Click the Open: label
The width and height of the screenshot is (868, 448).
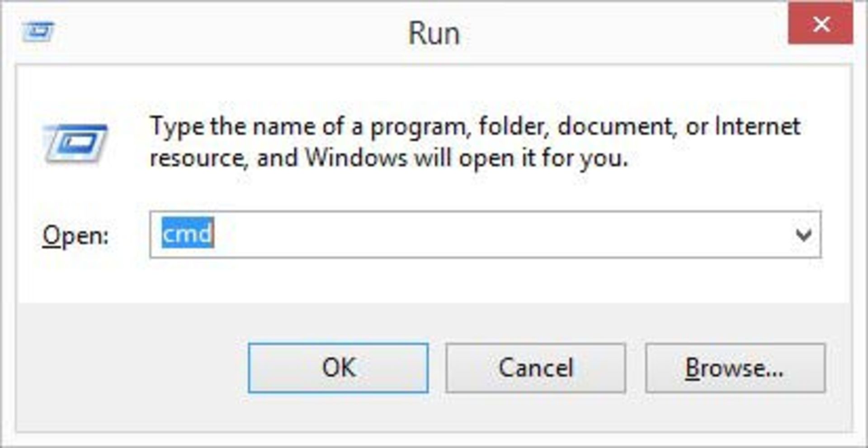(75, 236)
